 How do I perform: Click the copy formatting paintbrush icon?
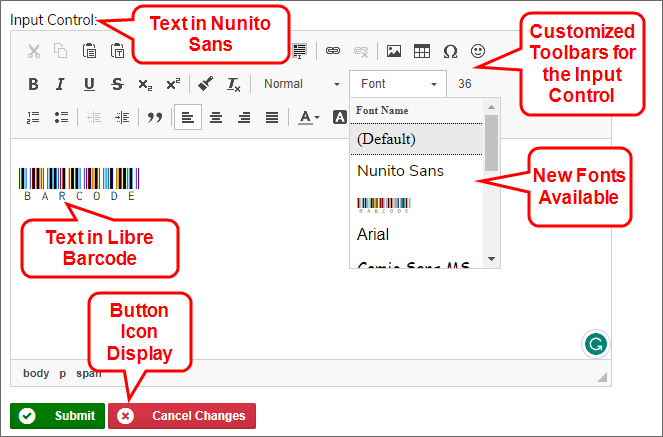tap(205, 84)
